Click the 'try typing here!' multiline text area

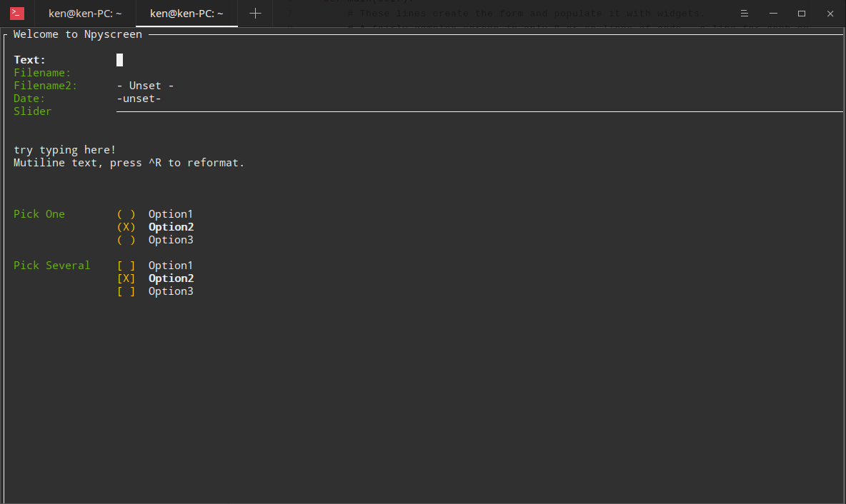(x=65, y=150)
